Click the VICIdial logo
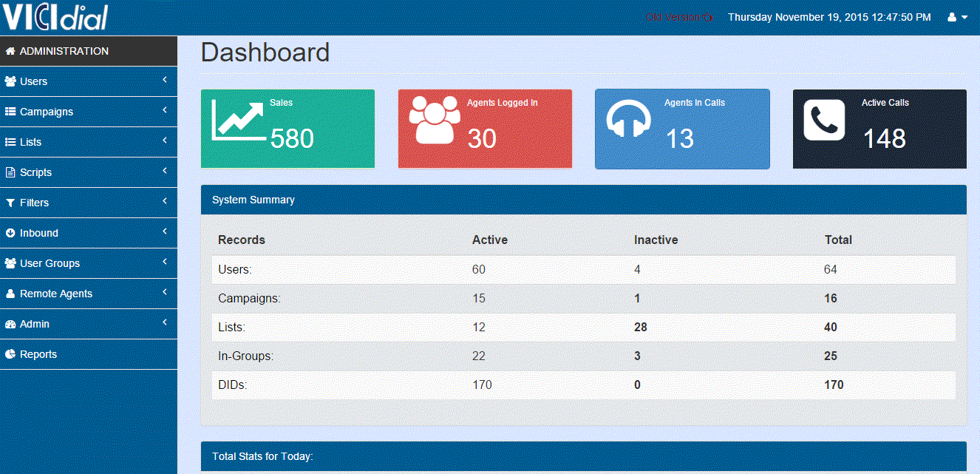Viewport: 980px width, 474px height. [x=56, y=17]
